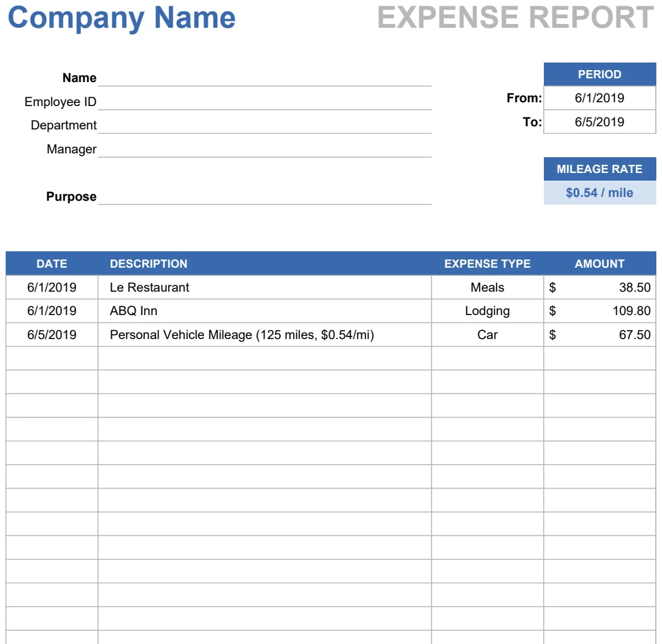Select the EXPENSE REPORT heading
662x644 pixels.
point(515,17)
